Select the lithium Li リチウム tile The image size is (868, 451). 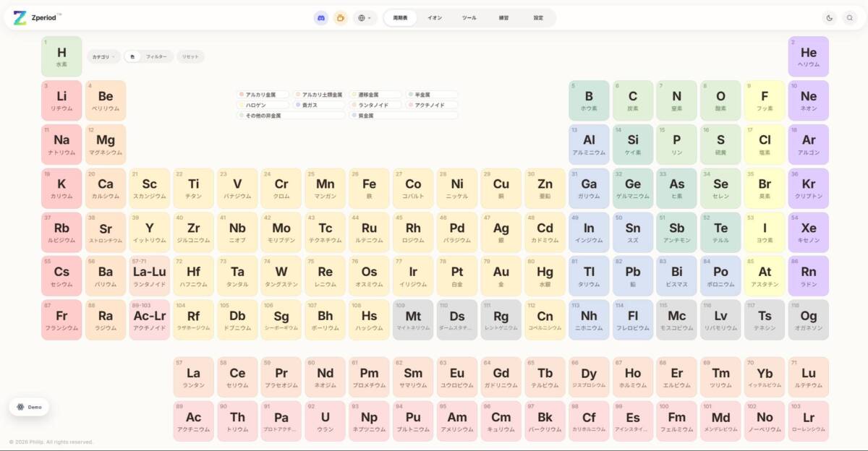[61, 100]
